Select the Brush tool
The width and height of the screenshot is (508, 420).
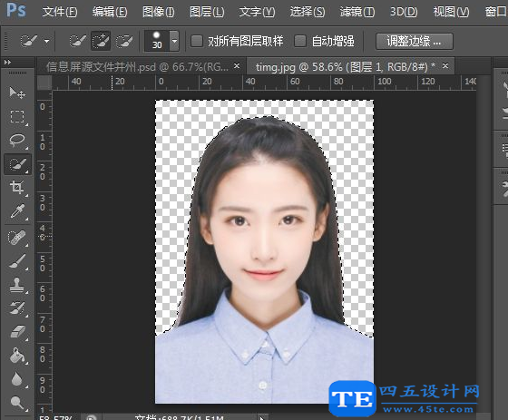click(17, 261)
